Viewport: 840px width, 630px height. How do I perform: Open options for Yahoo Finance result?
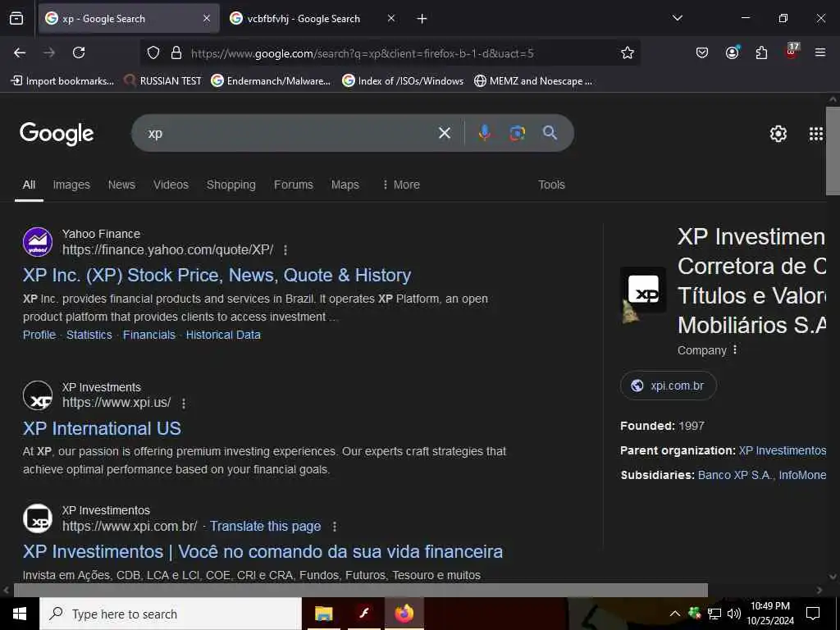pyautogui.click(x=285, y=250)
